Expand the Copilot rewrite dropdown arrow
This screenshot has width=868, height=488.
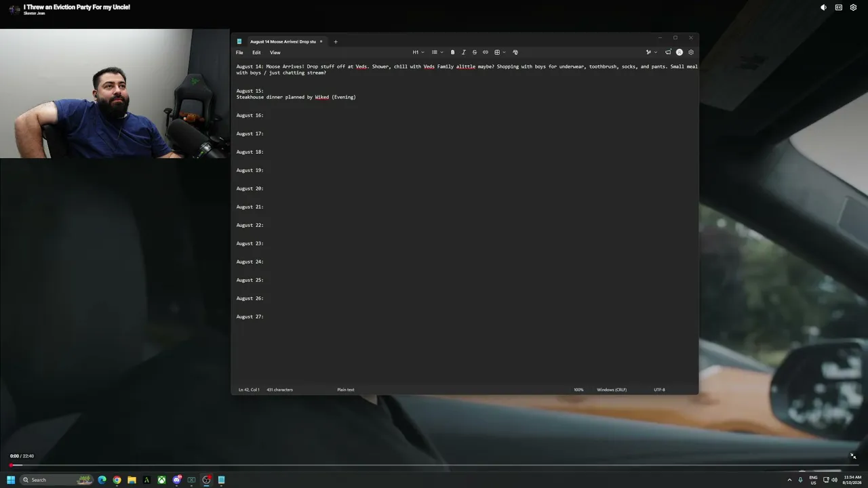(x=656, y=52)
